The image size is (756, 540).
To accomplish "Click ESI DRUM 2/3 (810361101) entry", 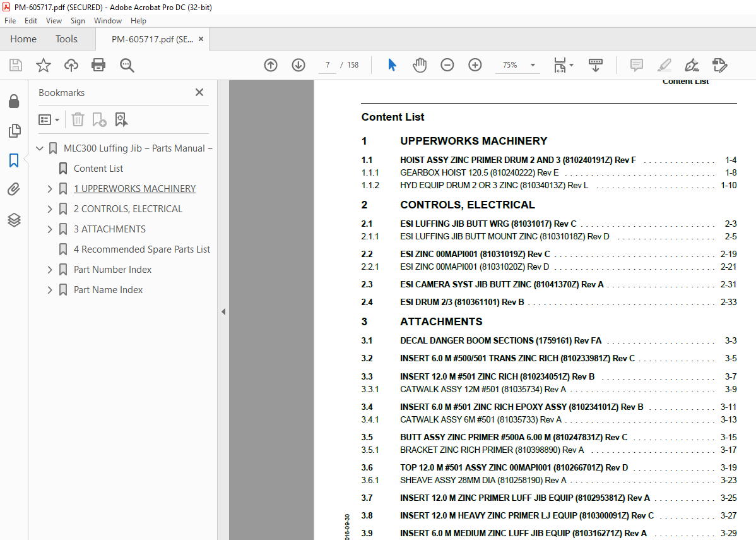I will pyautogui.click(x=462, y=302).
